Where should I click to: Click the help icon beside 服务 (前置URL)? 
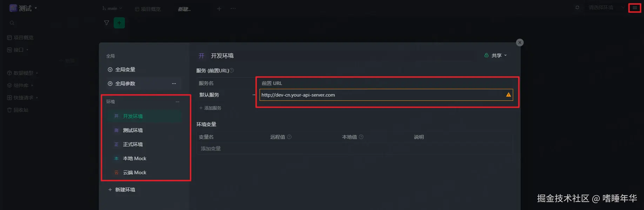coord(232,71)
